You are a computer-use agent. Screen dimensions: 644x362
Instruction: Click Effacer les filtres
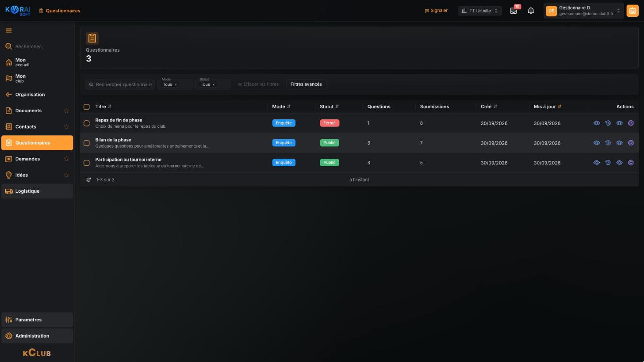point(258,84)
